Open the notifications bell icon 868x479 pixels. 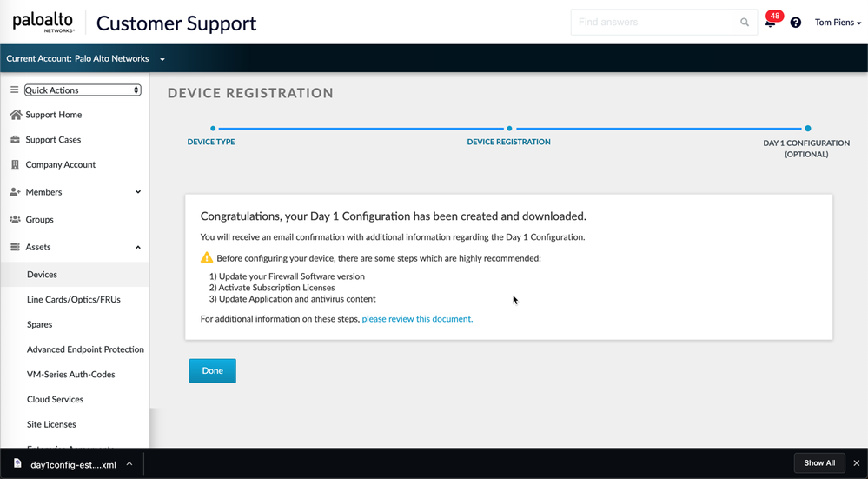click(x=770, y=23)
